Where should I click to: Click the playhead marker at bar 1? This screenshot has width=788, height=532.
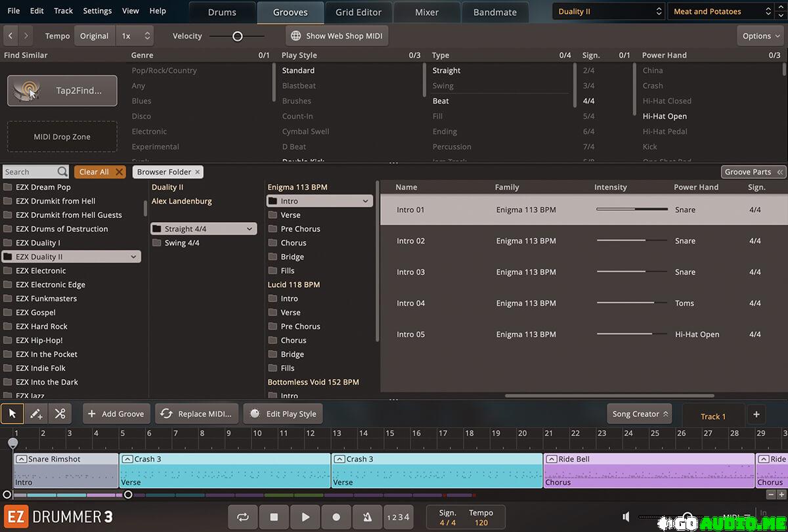pyautogui.click(x=12, y=443)
